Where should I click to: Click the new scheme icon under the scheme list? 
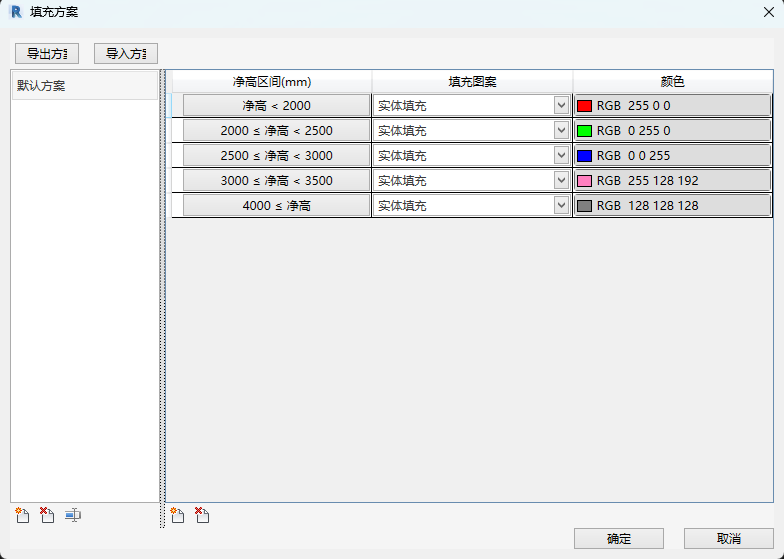(x=23, y=516)
